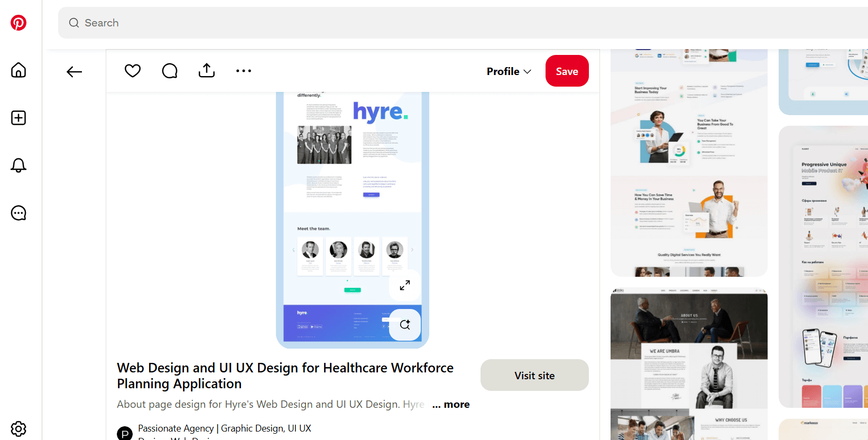Open settings gear in sidebar
This screenshot has height=440, width=868.
(19, 428)
